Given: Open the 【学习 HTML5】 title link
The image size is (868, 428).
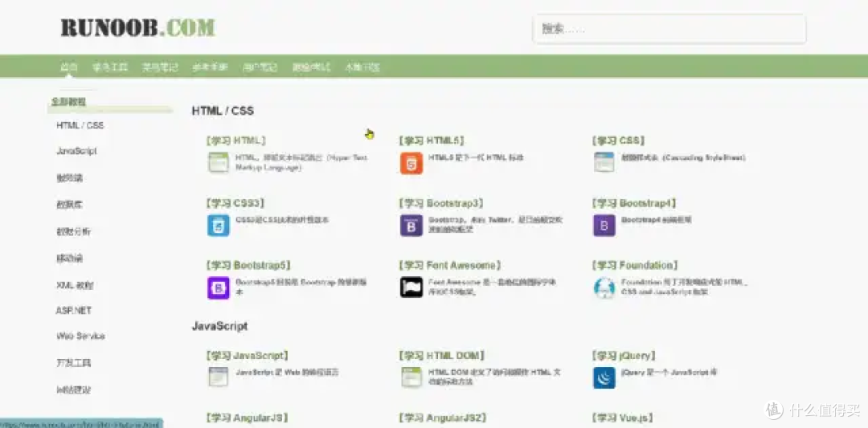Looking at the screenshot, I should tap(432, 141).
